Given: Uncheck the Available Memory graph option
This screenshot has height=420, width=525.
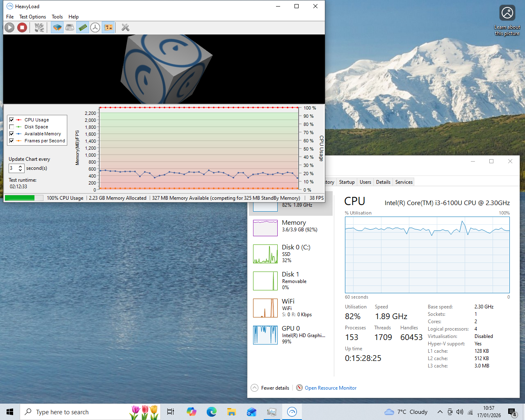Looking at the screenshot, I should 11,134.
